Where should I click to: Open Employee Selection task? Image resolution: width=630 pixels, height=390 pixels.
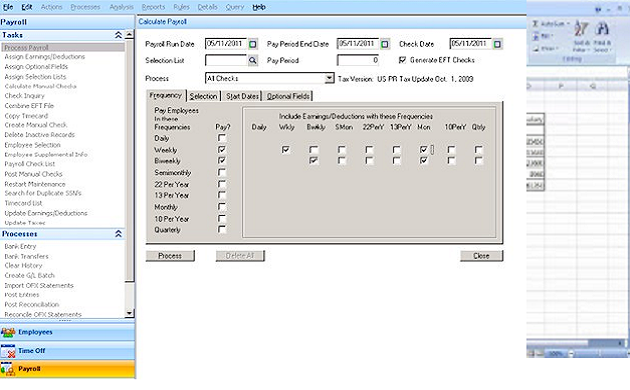[33, 145]
